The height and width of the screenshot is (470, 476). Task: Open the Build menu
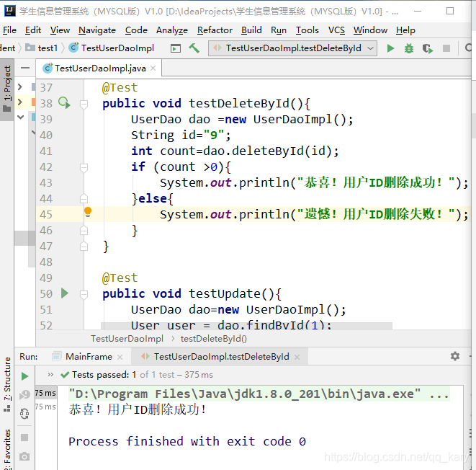(251, 30)
